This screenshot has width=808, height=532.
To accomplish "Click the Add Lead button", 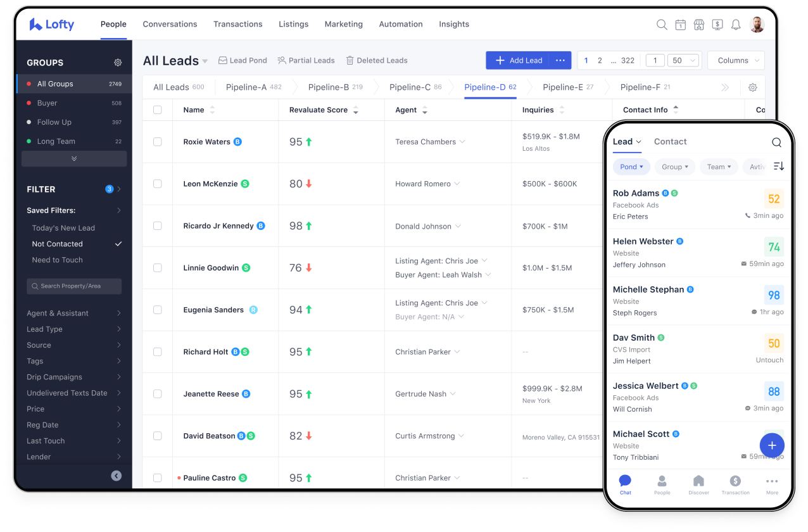I will [518, 61].
